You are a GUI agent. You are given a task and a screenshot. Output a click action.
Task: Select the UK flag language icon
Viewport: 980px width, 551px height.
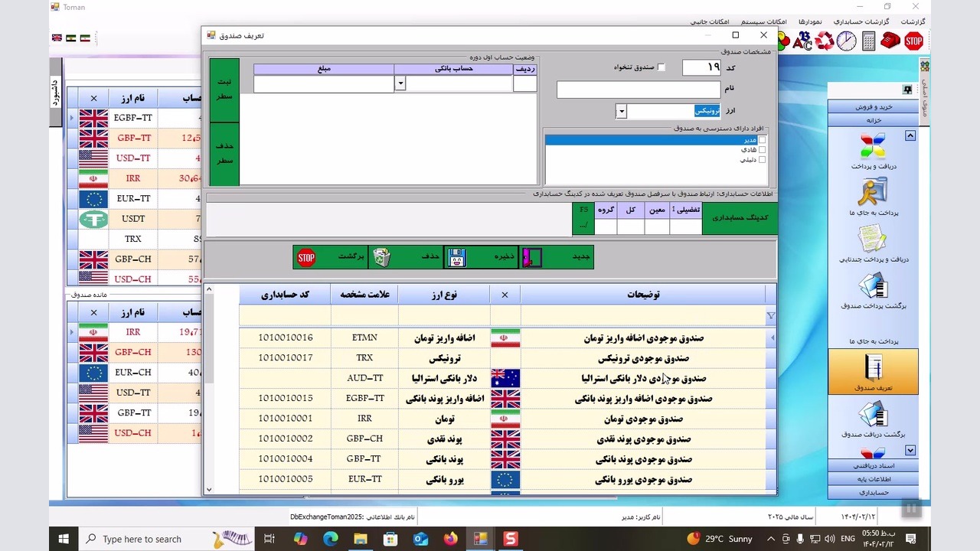[57, 37]
